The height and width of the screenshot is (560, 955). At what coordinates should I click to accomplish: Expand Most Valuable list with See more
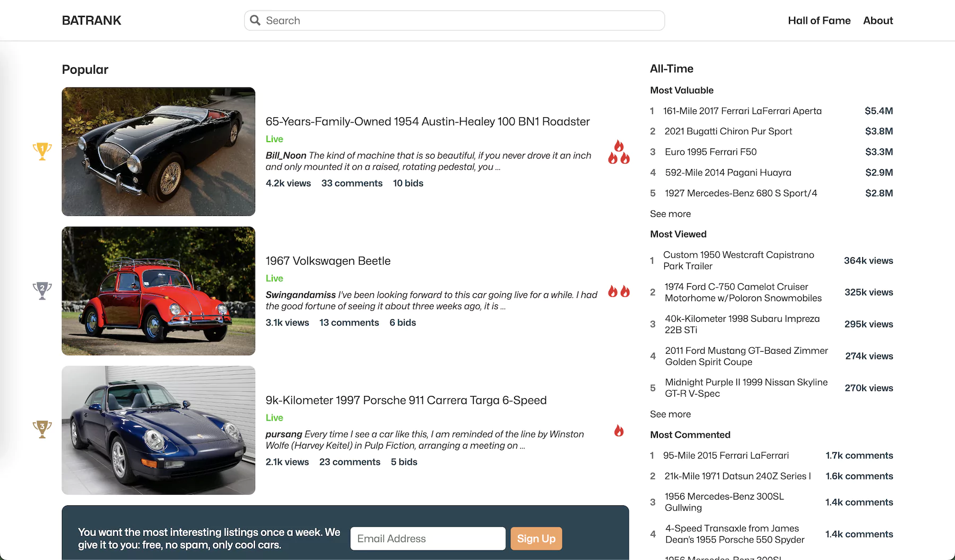pos(670,214)
